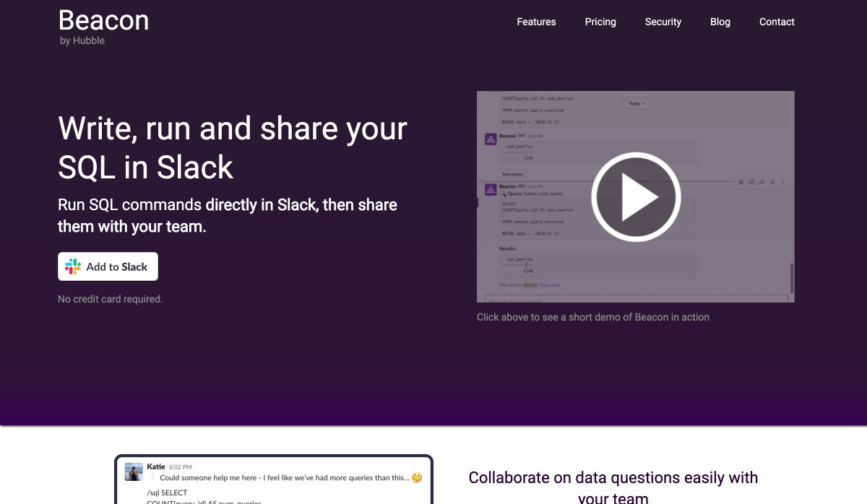The height and width of the screenshot is (504, 867).
Task: Open the Features nav link
Action: (536, 22)
